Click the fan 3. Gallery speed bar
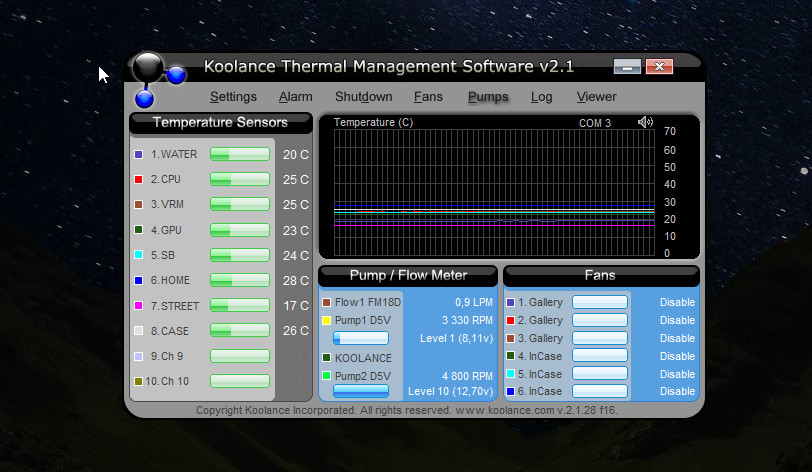This screenshot has width=812, height=472. point(600,338)
